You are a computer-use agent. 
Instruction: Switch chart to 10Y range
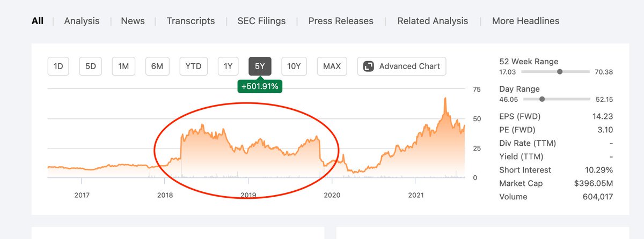click(x=294, y=66)
